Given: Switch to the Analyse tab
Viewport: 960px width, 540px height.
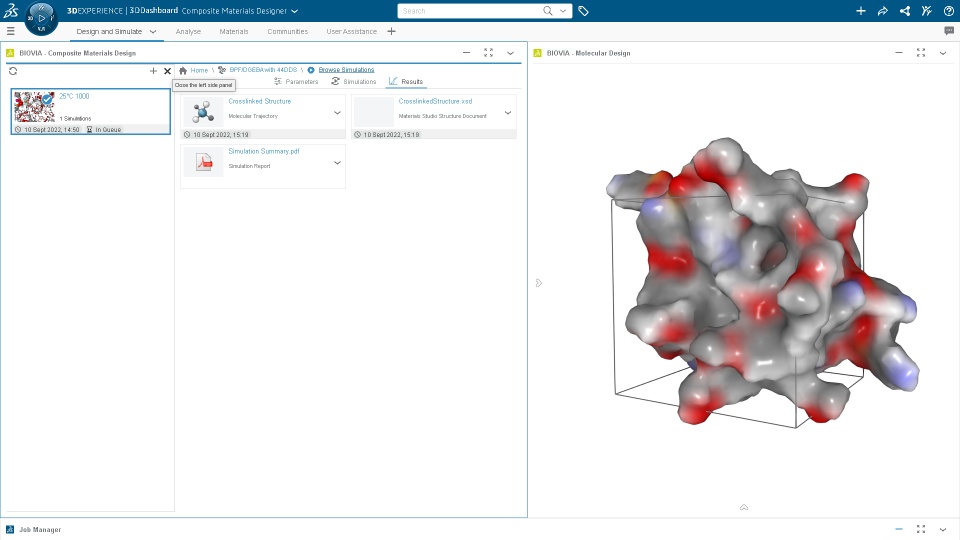Looking at the screenshot, I should (188, 31).
